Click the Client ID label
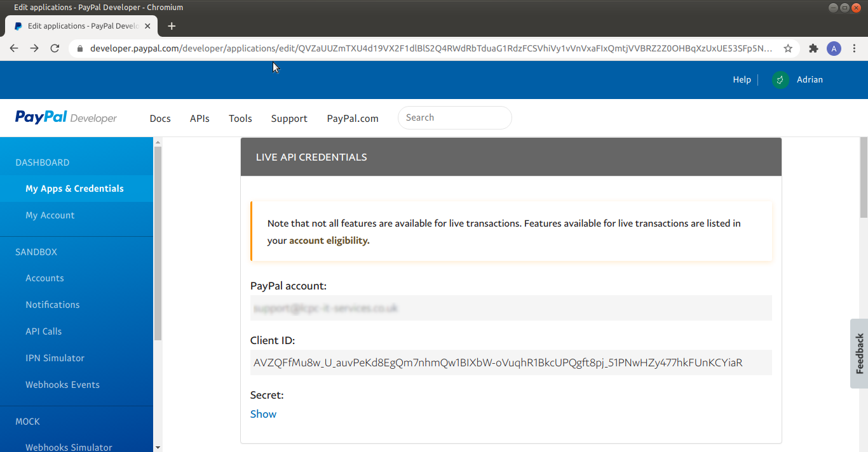The image size is (868, 452). point(273,340)
